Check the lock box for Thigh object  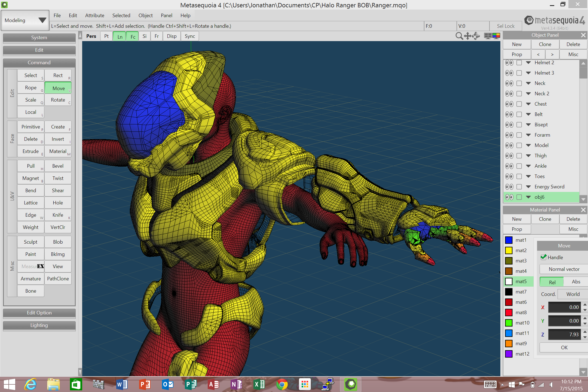click(519, 156)
